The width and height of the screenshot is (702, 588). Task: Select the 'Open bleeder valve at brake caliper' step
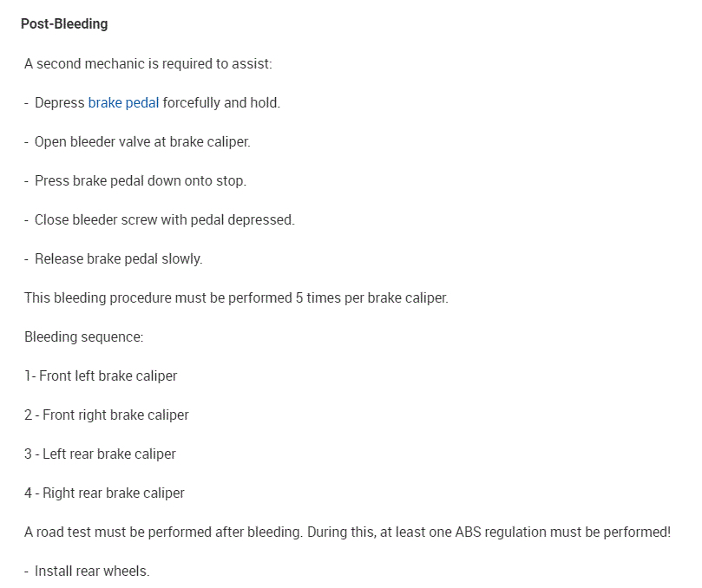[142, 141]
